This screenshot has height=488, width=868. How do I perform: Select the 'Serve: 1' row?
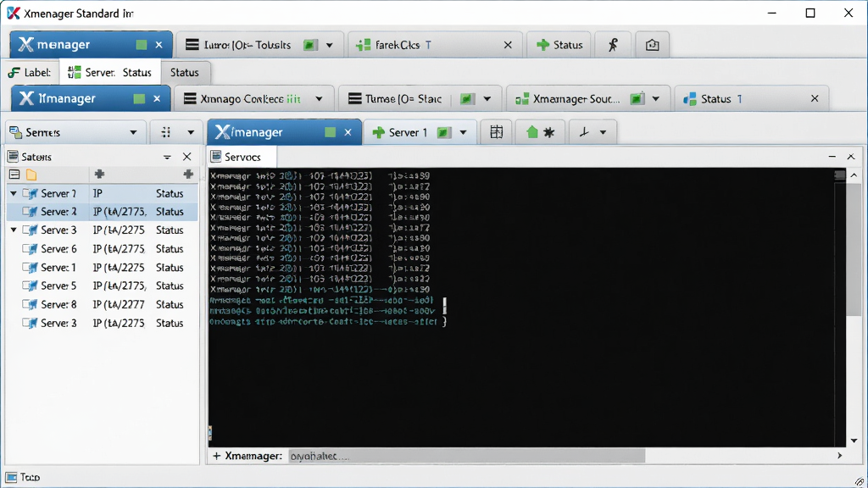pyautogui.click(x=102, y=268)
